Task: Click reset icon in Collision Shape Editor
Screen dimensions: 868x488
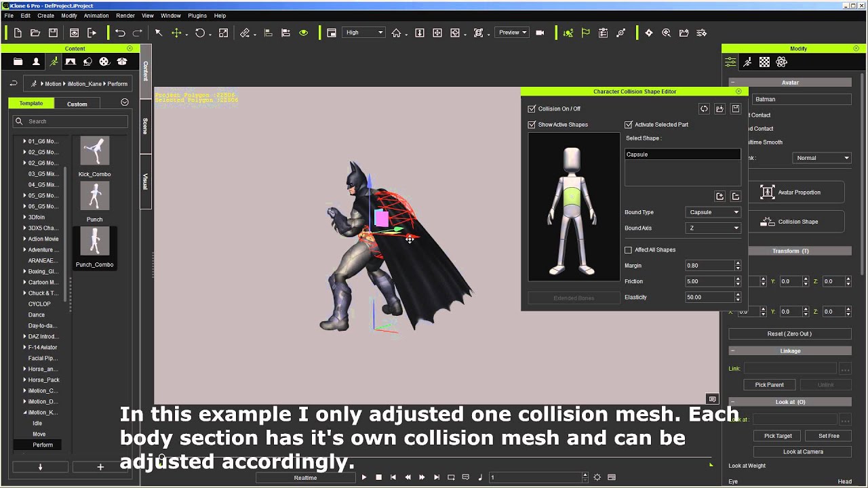Action: 704,108
